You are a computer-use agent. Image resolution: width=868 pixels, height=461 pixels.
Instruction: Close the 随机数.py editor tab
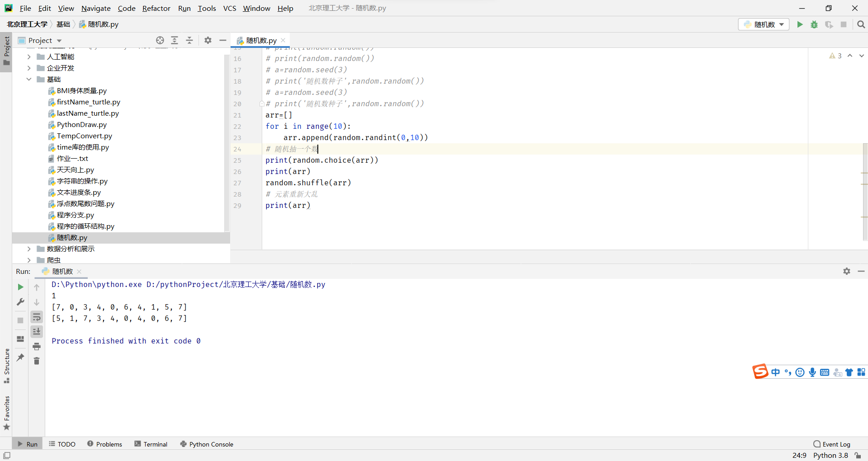click(x=283, y=40)
